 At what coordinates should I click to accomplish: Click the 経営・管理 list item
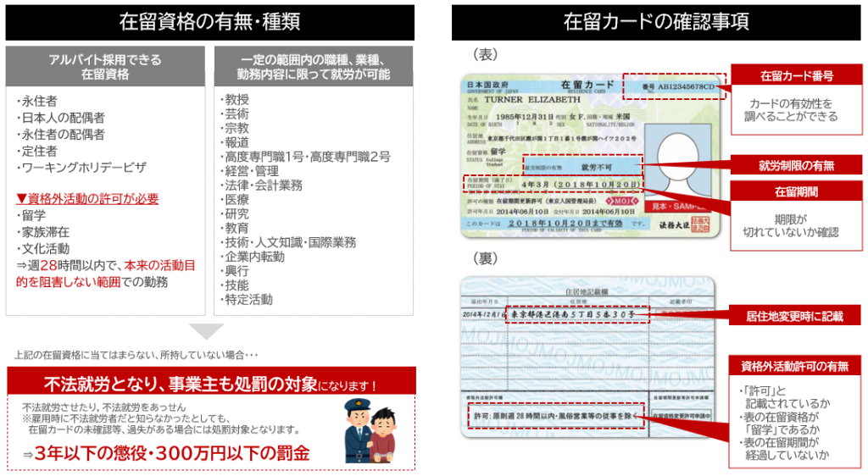(x=250, y=171)
